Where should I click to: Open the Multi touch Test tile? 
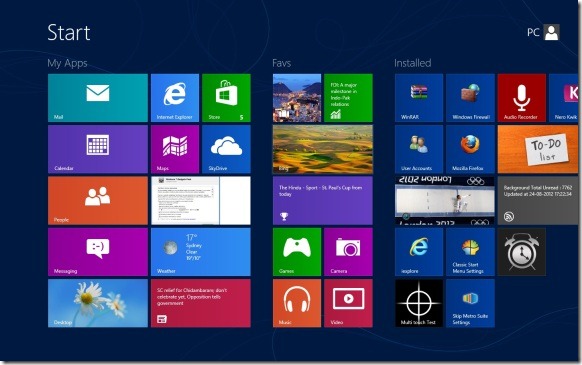click(x=419, y=303)
